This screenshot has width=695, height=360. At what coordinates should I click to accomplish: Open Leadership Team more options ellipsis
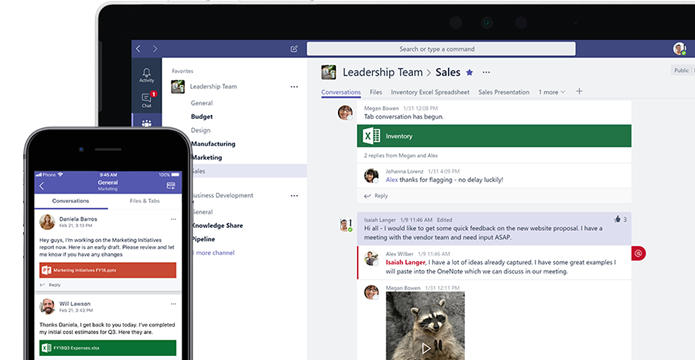[x=294, y=86]
